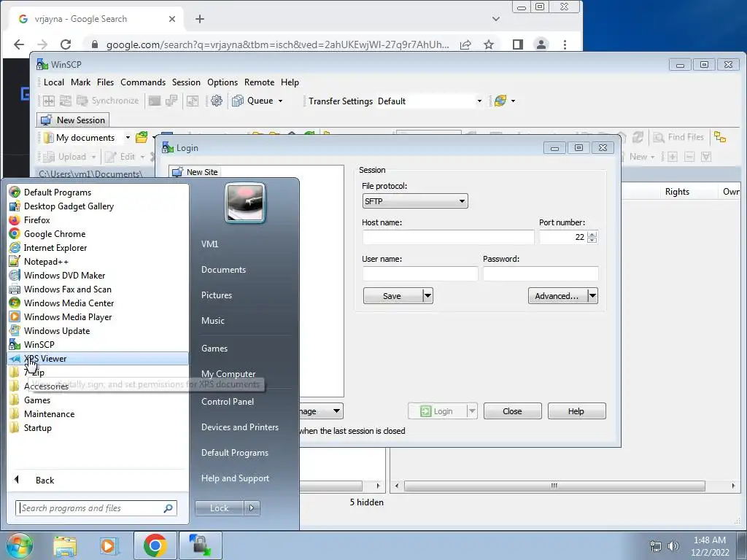The height and width of the screenshot is (560, 747).
Task: Click Back in the Start menu
Action: [x=44, y=480]
